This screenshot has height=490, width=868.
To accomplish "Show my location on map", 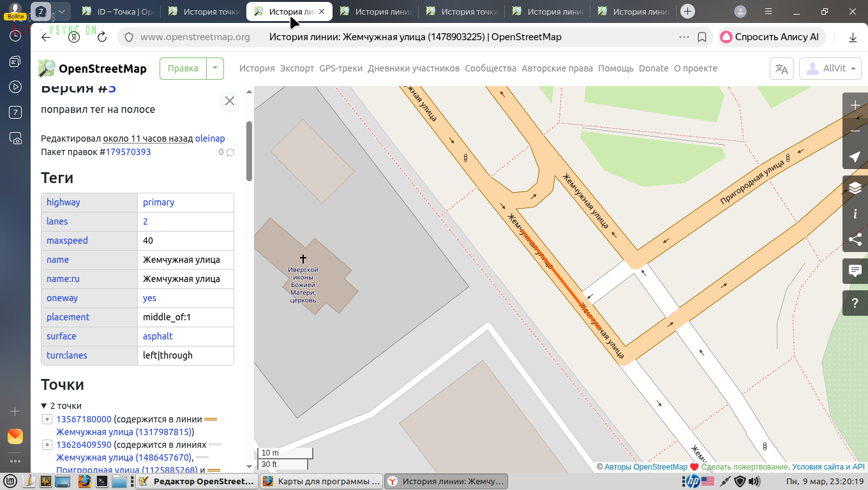I will coord(855,157).
